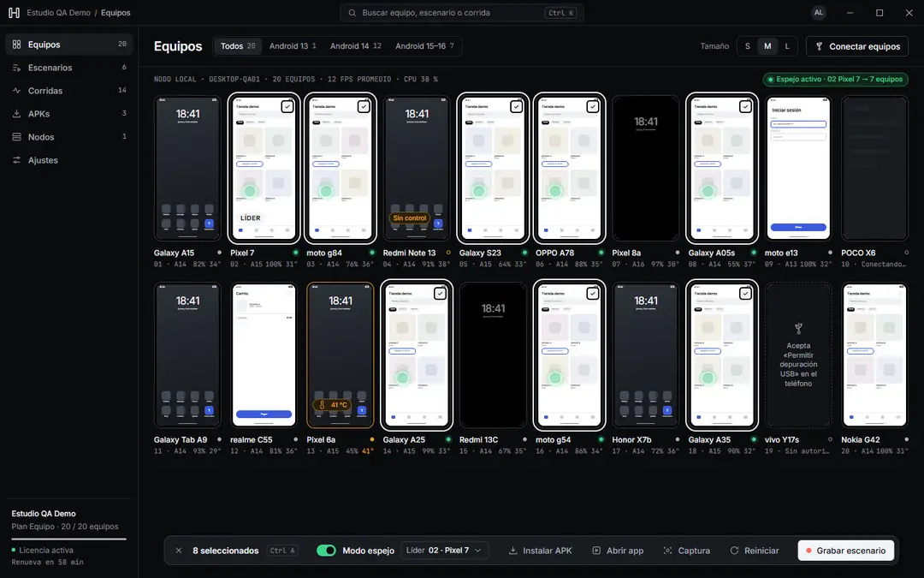Uncheck the Galaxy A25 device checkbox
The image size is (924, 578).
click(441, 293)
